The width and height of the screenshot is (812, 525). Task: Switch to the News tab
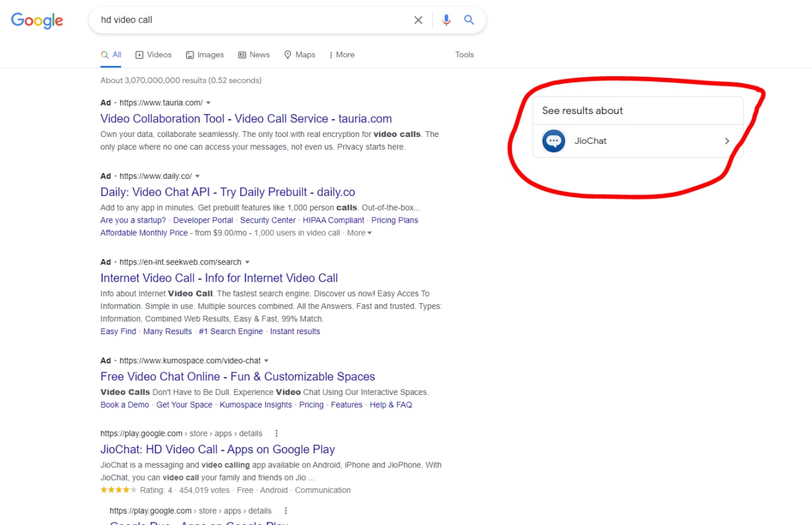click(254, 55)
